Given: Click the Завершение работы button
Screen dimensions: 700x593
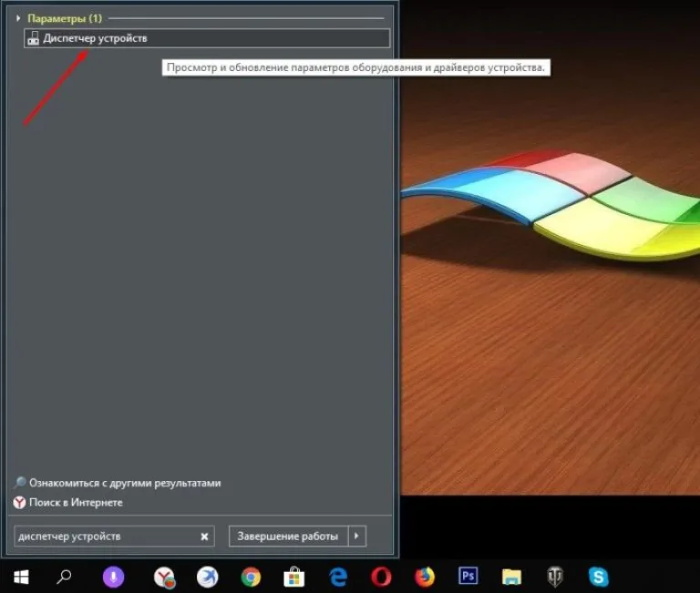Looking at the screenshot, I should 288,537.
